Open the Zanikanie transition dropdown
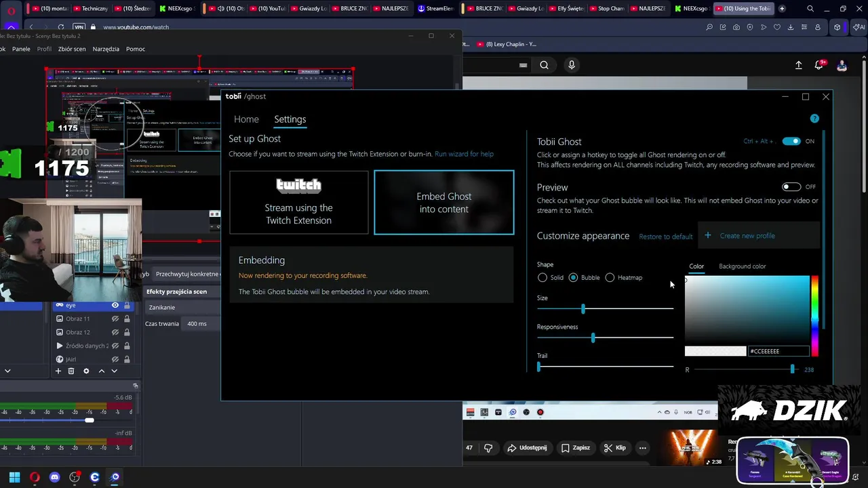868x488 pixels. click(x=183, y=308)
